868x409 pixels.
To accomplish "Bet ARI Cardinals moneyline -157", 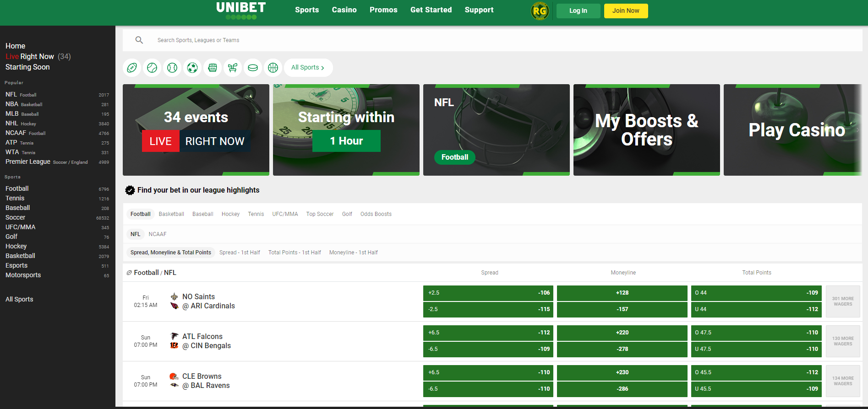I will point(622,309).
